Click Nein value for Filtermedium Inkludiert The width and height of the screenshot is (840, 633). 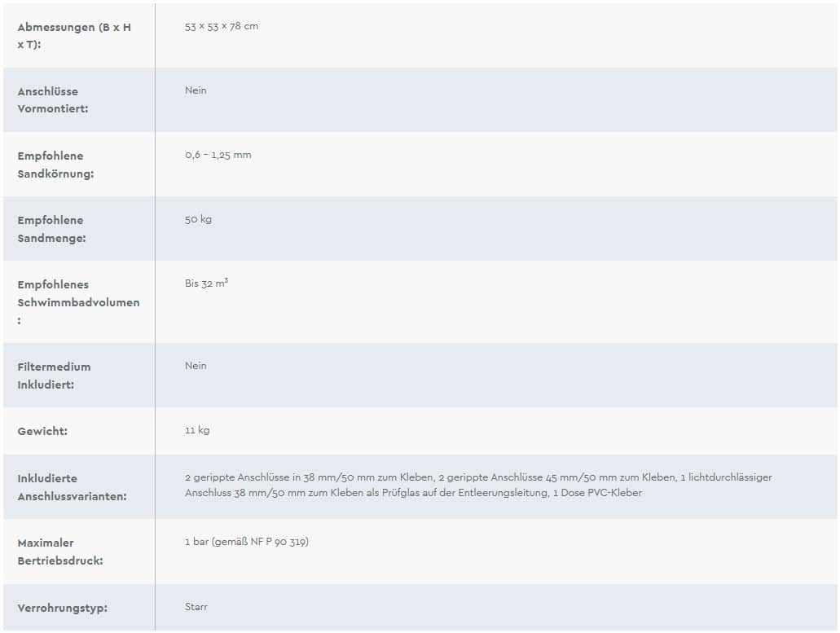click(196, 366)
